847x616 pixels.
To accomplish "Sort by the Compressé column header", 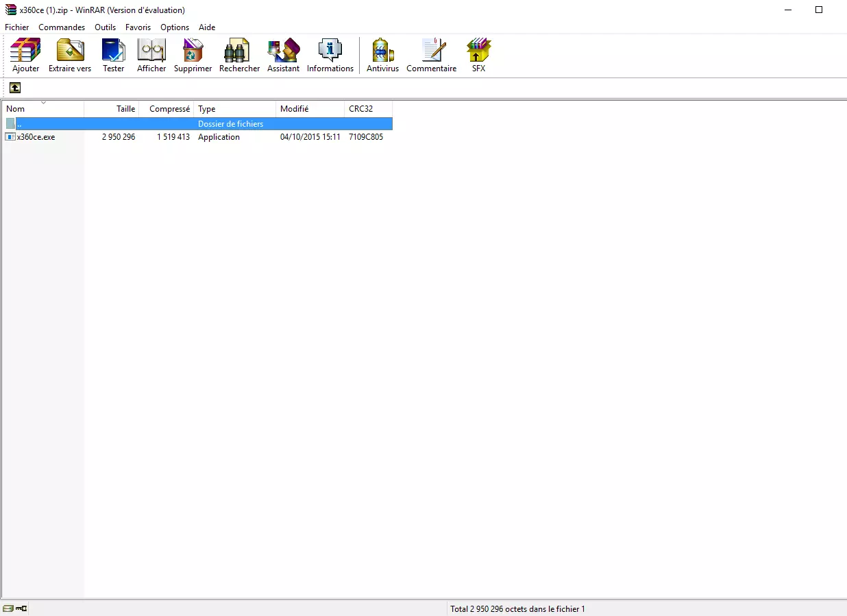I will click(x=167, y=109).
